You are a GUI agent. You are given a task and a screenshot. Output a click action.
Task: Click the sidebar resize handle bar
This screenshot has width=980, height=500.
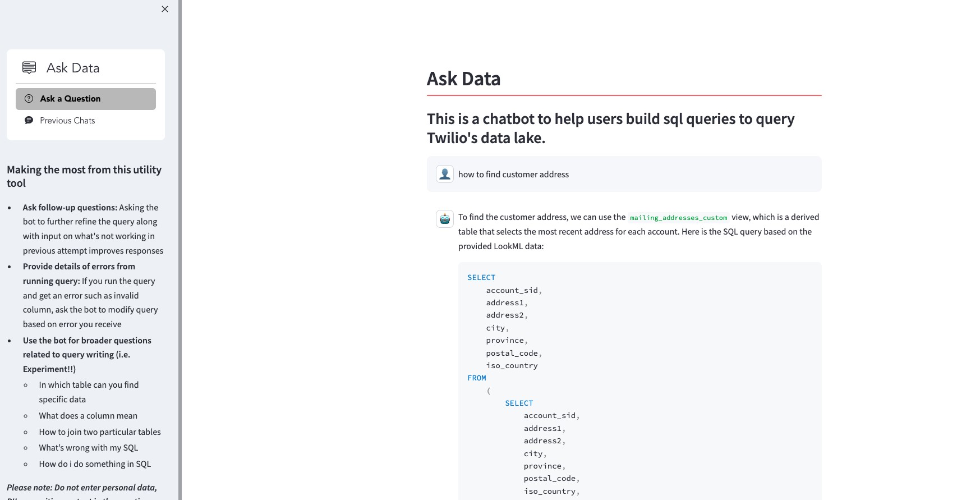[x=180, y=250]
